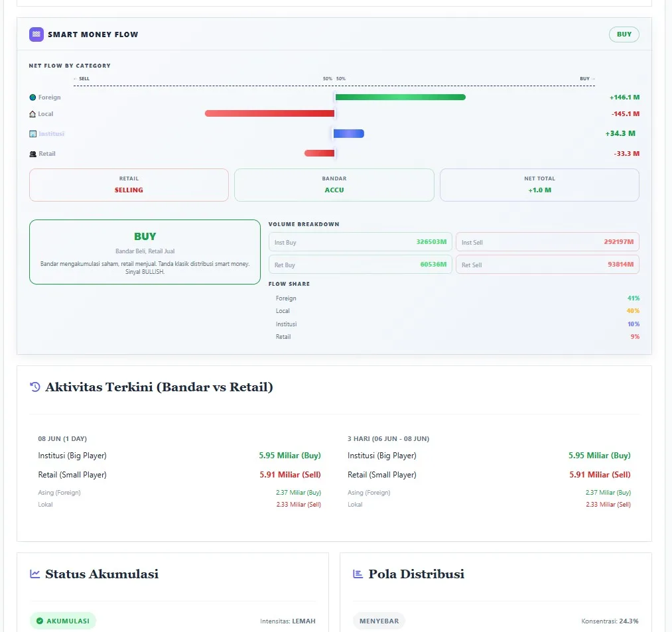Image resolution: width=672 pixels, height=632 pixels.
Task: Click the Retail people icon
Action: (x=33, y=154)
